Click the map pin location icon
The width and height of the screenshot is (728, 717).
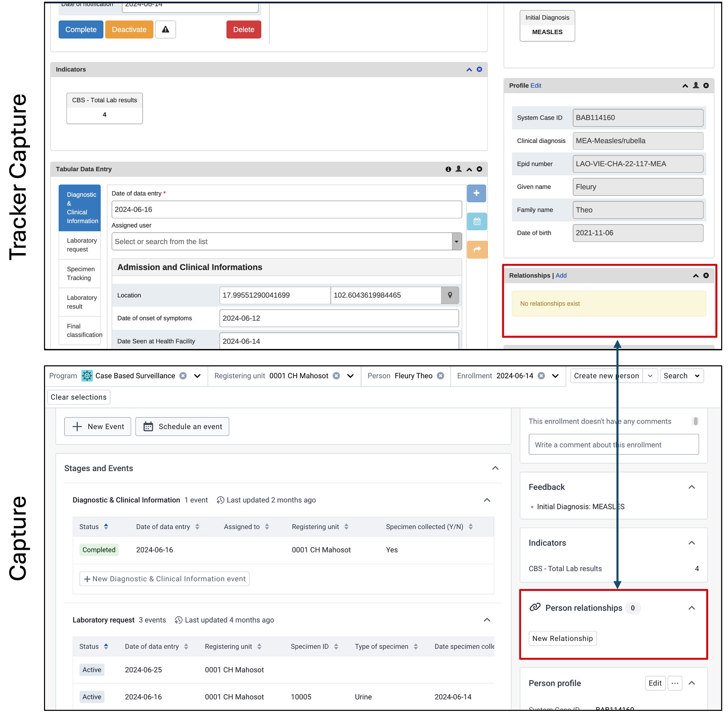pyautogui.click(x=450, y=295)
